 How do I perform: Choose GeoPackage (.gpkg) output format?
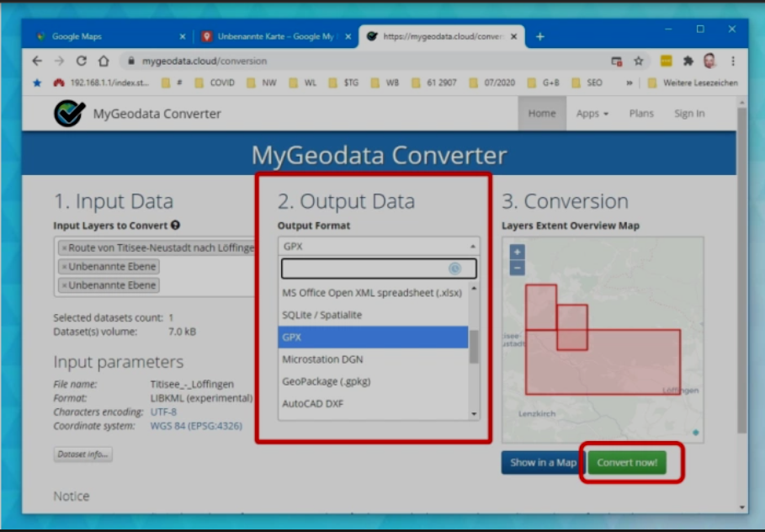tap(373, 381)
